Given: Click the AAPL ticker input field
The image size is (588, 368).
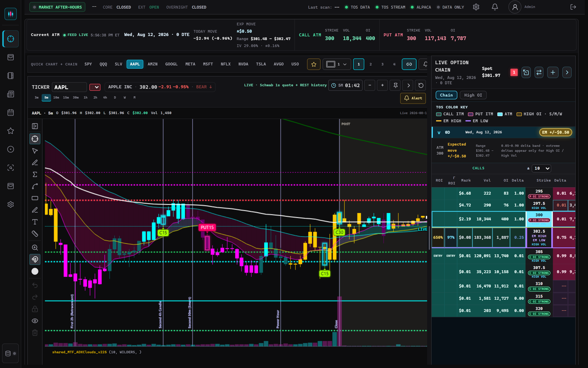Looking at the screenshot, I should pyautogui.click(x=69, y=87).
